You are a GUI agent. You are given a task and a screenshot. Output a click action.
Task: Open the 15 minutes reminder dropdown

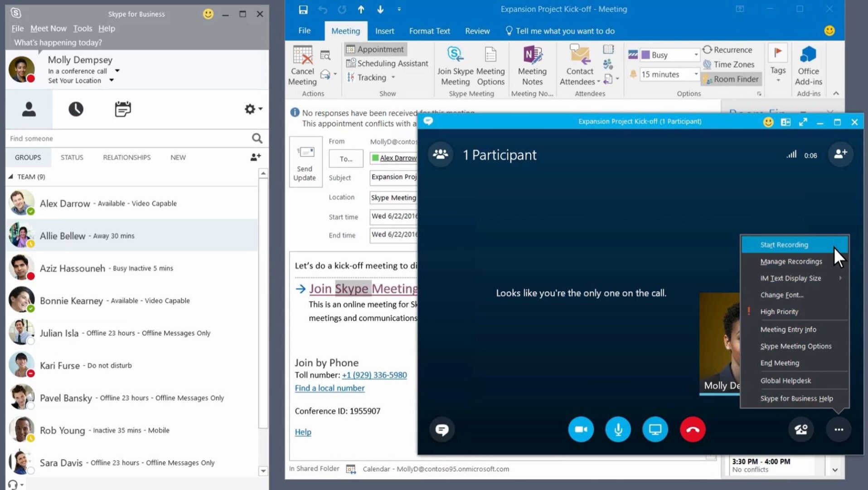click(695, 74)
